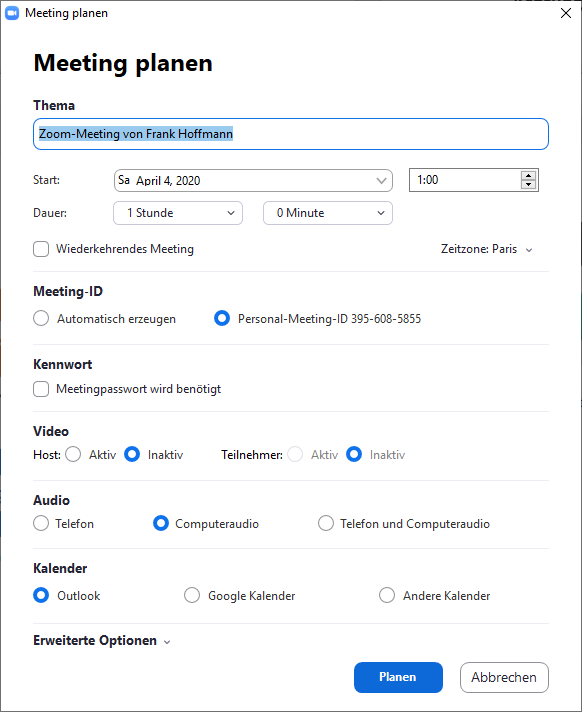Image resolution: width=582 pixels, height=712 pixels.
Task: Select Google Kalender as calendar
Action: [192, 595]
